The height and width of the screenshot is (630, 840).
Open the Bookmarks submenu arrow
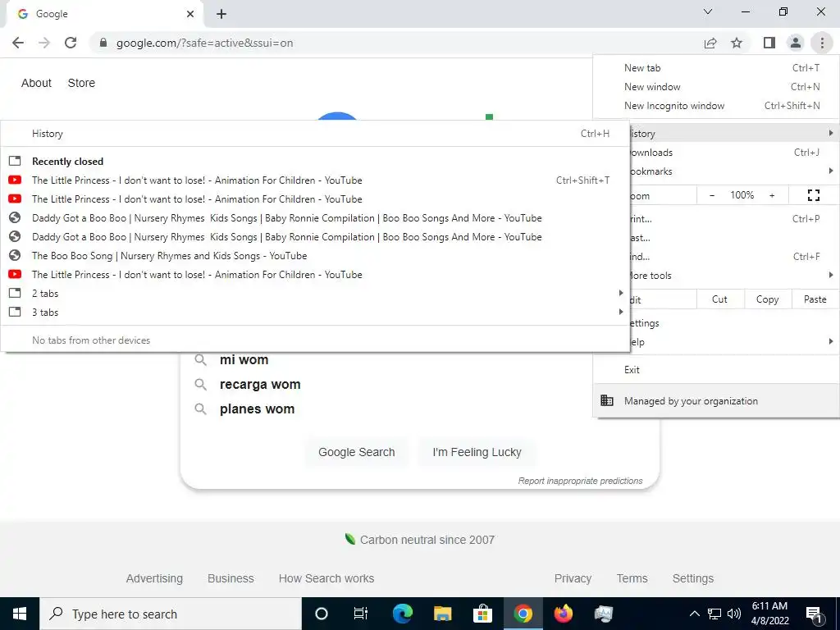click(830, 171)
